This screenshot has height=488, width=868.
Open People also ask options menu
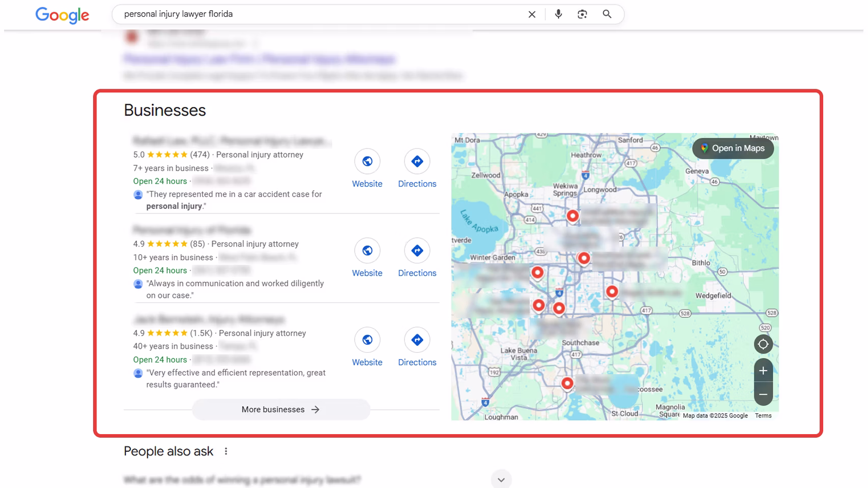pos(226,451)
